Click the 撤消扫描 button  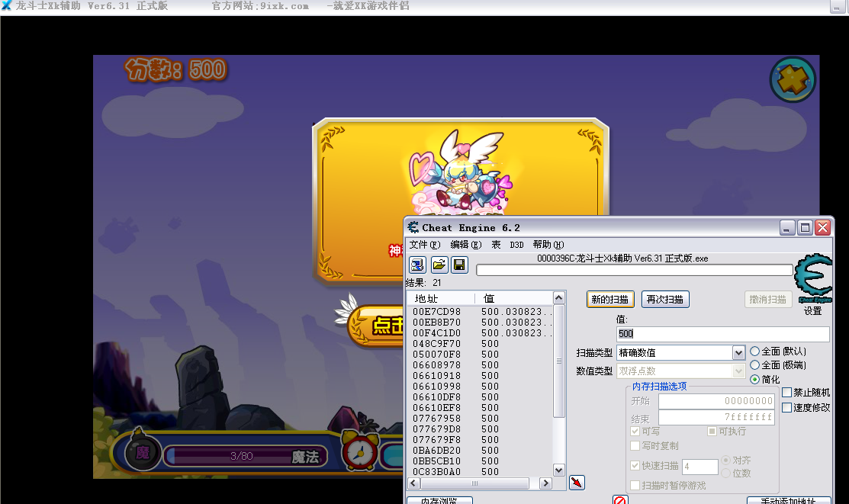coord(768,300)
